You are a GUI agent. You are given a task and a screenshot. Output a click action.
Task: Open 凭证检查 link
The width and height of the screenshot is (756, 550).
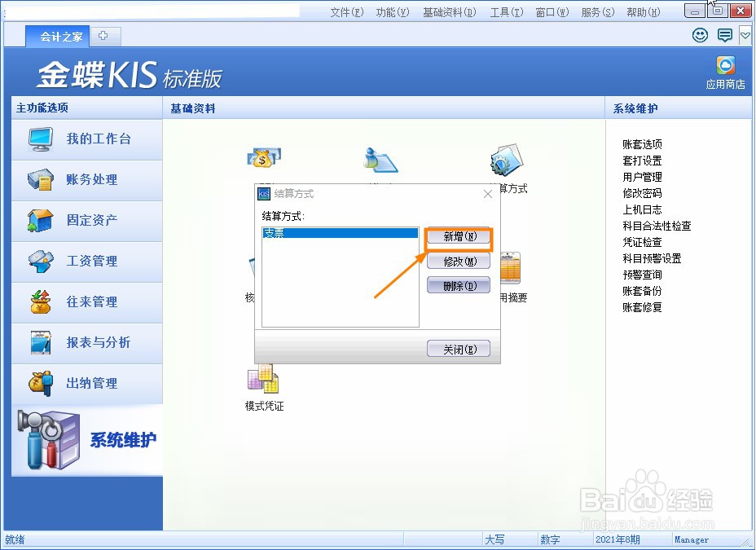tap(642, 242)
